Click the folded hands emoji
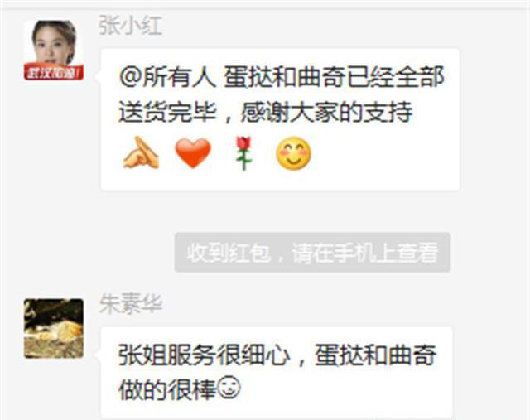 tap(141, 153)
